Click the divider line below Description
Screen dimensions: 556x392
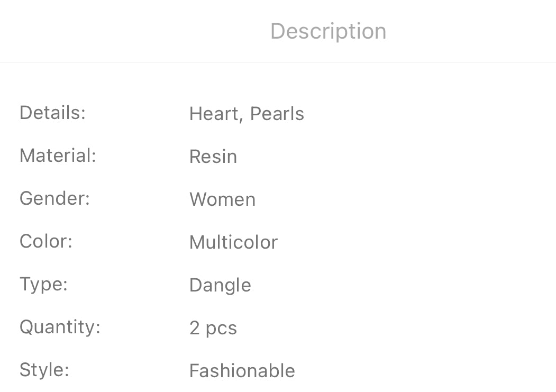(x=278, y=62)
